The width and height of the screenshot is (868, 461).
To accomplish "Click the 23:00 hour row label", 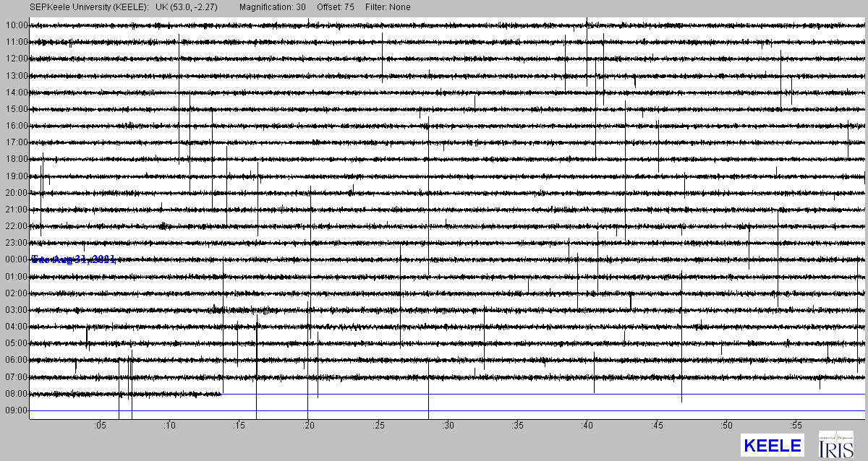I will click(16, 243).
